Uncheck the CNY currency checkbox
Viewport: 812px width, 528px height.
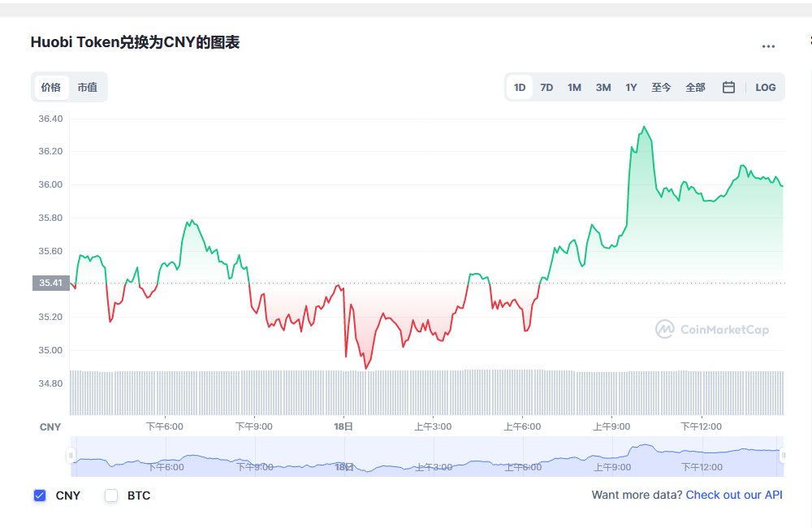click(40, 496)
